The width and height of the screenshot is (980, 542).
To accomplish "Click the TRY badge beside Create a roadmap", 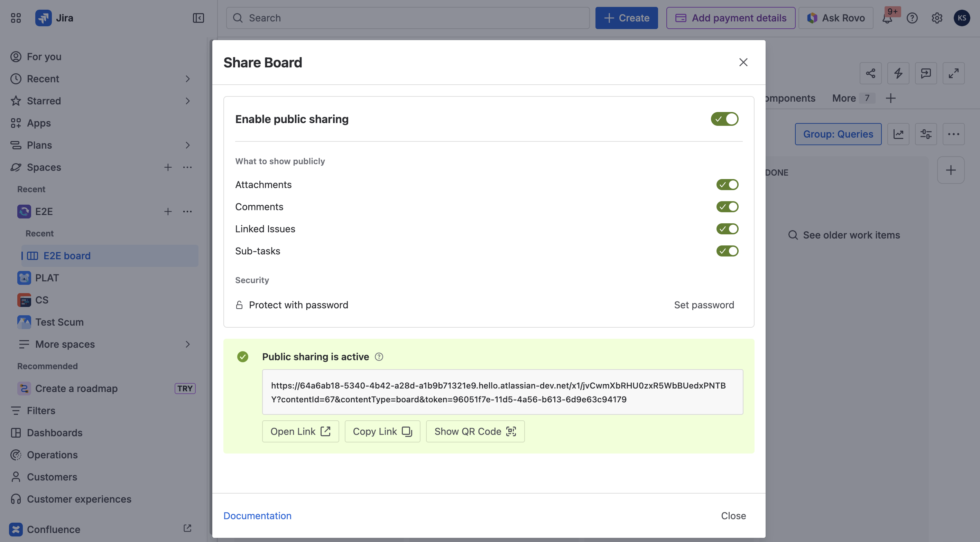I will [185, 389].
